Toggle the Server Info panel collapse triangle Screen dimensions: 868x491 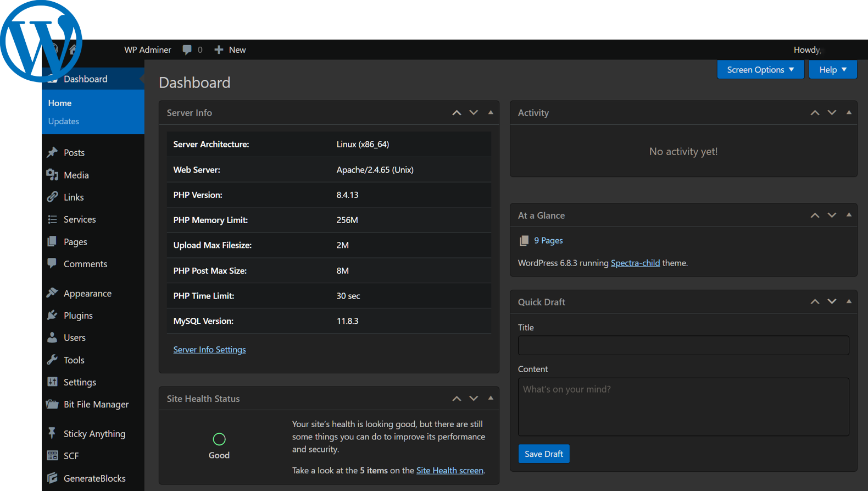click(x=491, y=113)
